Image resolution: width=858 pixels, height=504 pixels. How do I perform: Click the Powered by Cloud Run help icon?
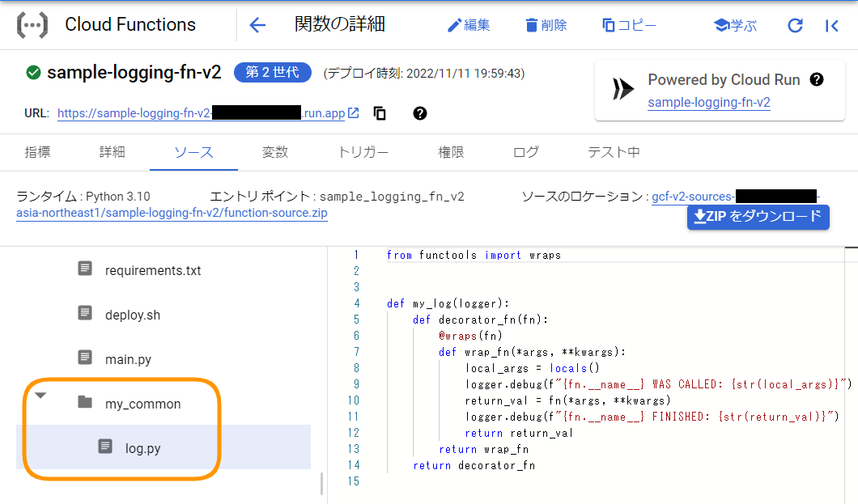(817, 80)
